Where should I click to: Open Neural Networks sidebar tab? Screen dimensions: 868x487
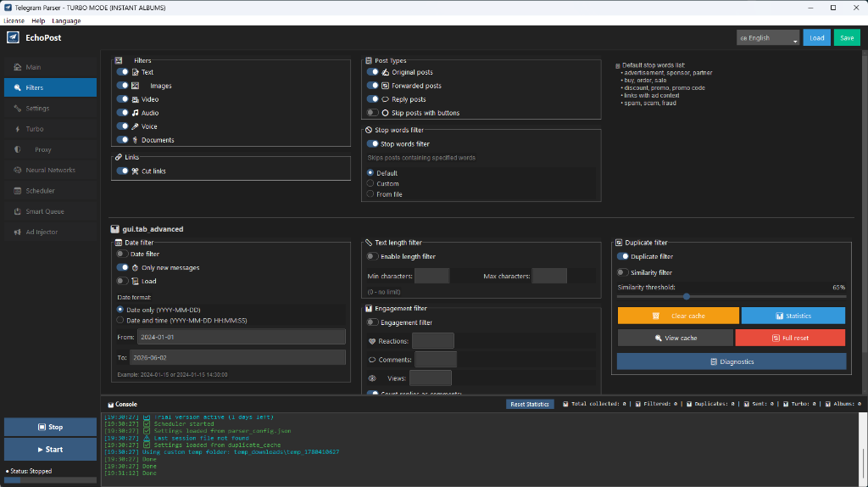tap(50, 170)
